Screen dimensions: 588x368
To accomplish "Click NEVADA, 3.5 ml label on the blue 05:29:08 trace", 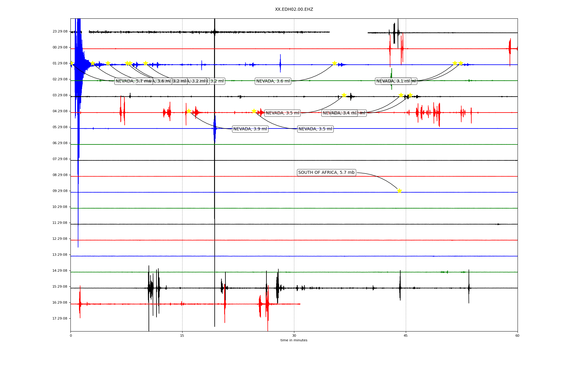I will point(315,129).
